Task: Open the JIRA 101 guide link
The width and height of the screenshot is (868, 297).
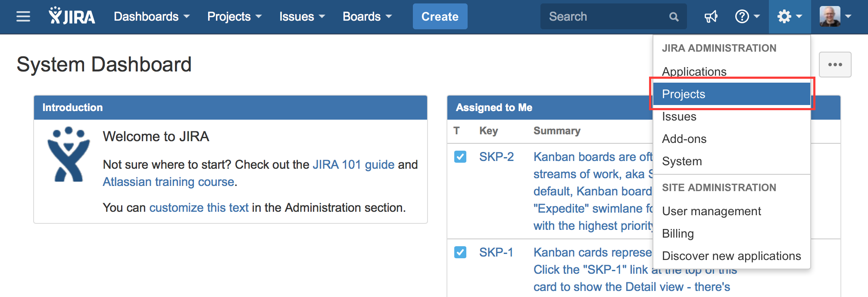Action: pyautogui.click(x=353, y=164)
